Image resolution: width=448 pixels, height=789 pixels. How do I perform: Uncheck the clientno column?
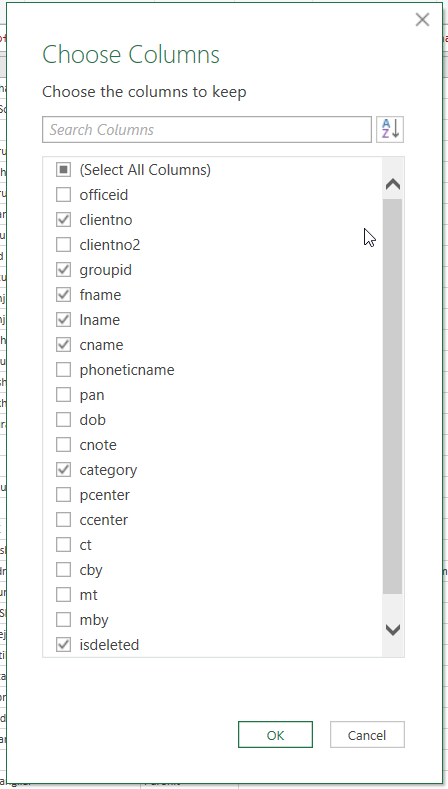click(x=63, y=220)
